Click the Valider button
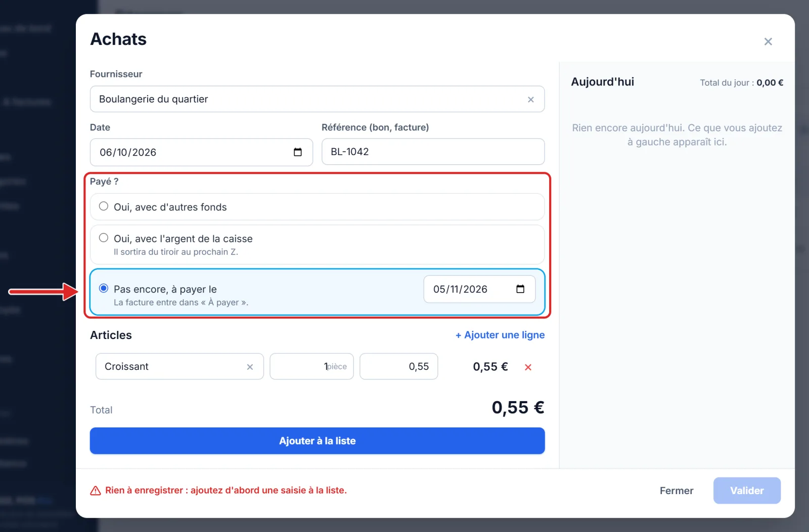The width and height of the screenshot is (809, 532). (x=747, y=491)
